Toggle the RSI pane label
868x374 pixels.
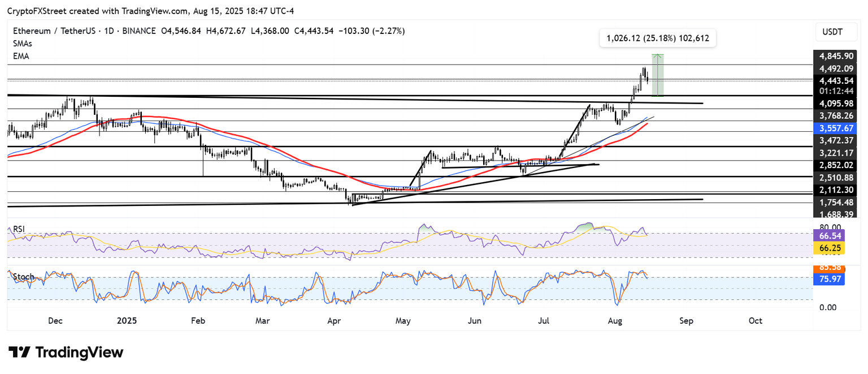(18, 230)
